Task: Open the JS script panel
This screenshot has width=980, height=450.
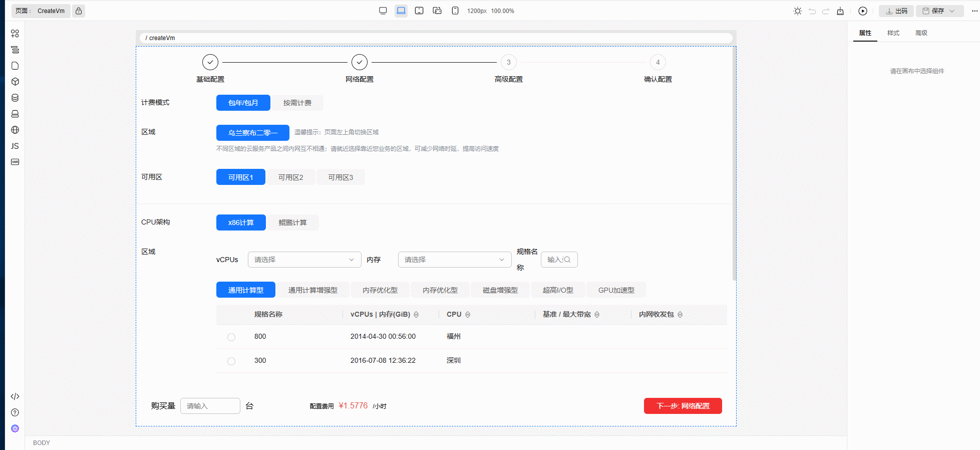Action: [x=15, y=146]
